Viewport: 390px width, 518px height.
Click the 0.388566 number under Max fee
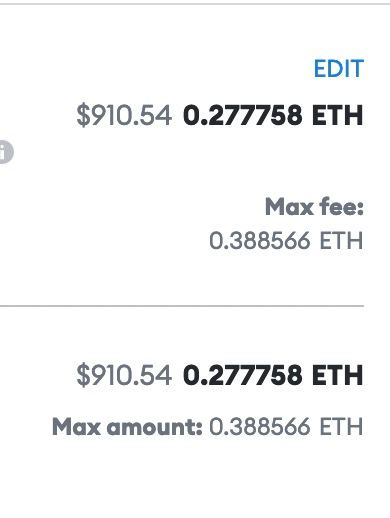coord(260,241)
